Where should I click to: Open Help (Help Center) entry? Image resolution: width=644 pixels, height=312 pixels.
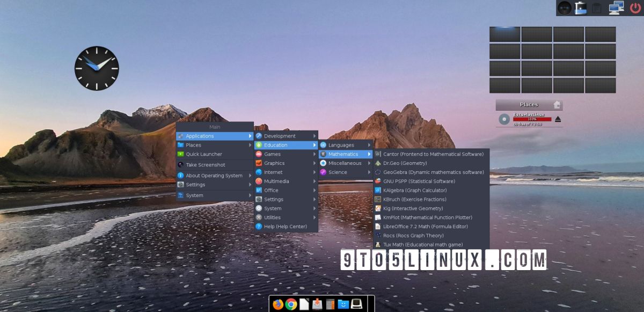(x=287, y=227)
